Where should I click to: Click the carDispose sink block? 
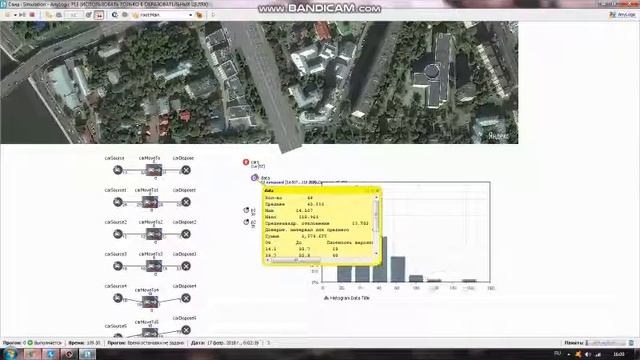[x=186, y=170]
